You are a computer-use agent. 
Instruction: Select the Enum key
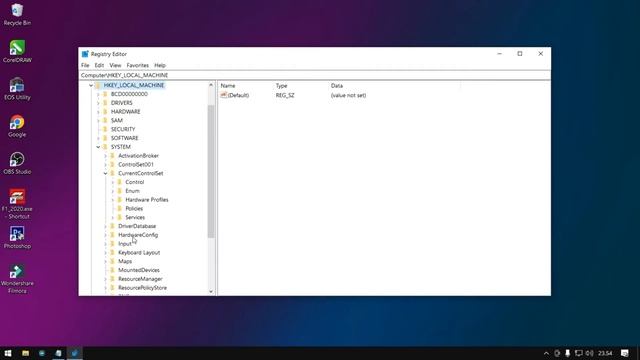132,191
